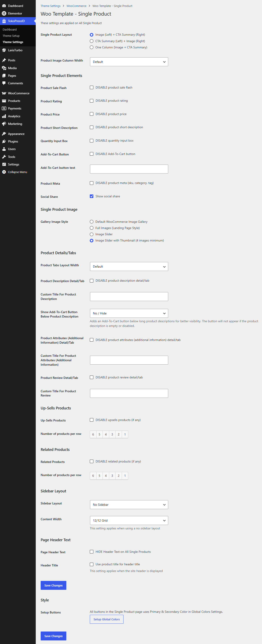
Task: Click the WooCommerce logo icon
Action: 4,93
